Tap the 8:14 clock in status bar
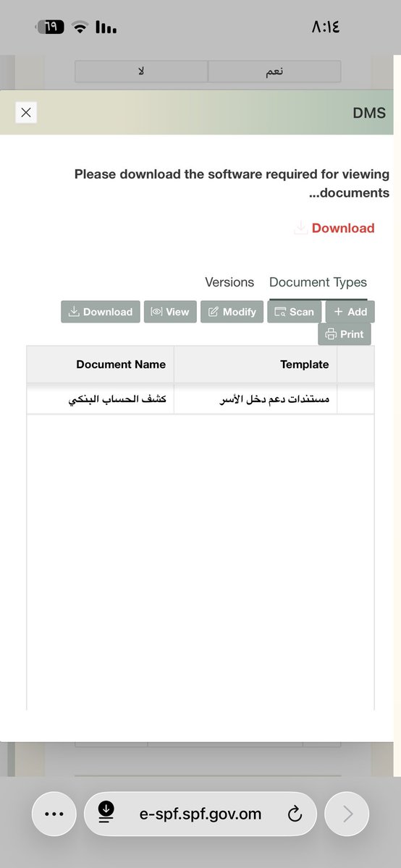The image size is (401, 868). pos(325,27)
